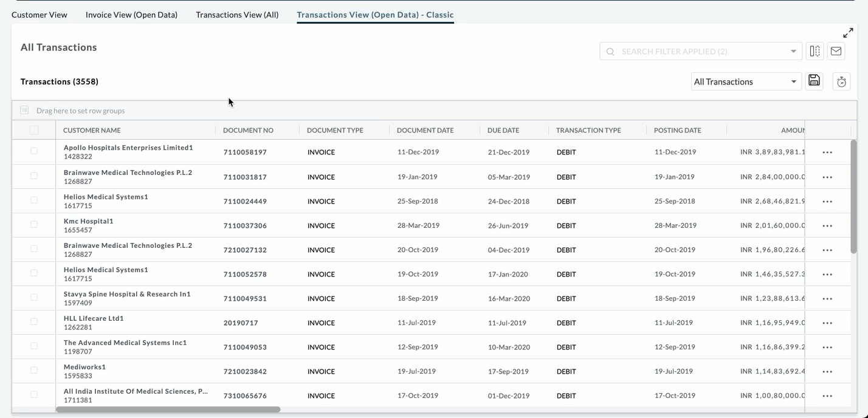Screen dimensions: 868x418
Task: Open the All Transactions view dropdown
Action: coord(746,81)
